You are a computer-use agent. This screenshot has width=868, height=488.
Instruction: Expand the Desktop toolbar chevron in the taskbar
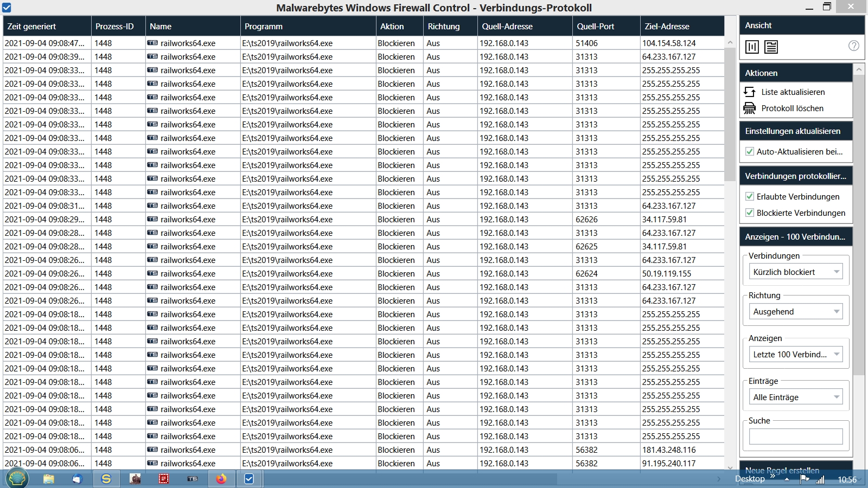[773, 476]
